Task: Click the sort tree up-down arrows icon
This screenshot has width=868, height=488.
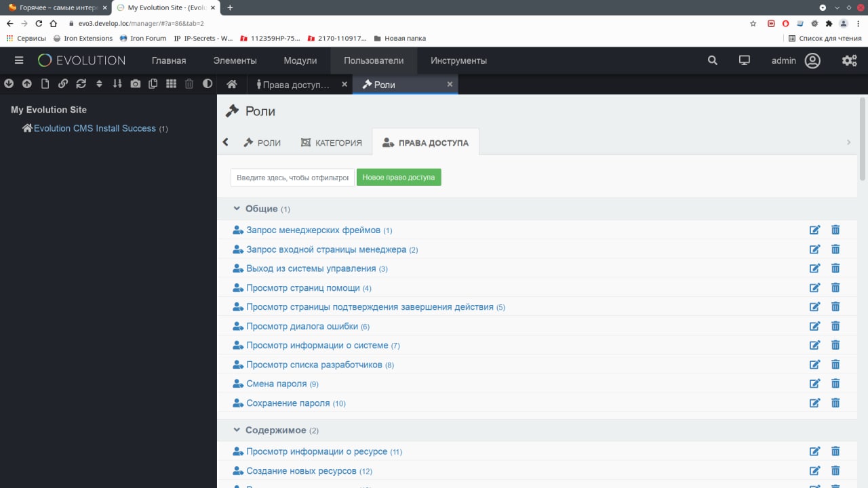Action: point(99,84)
